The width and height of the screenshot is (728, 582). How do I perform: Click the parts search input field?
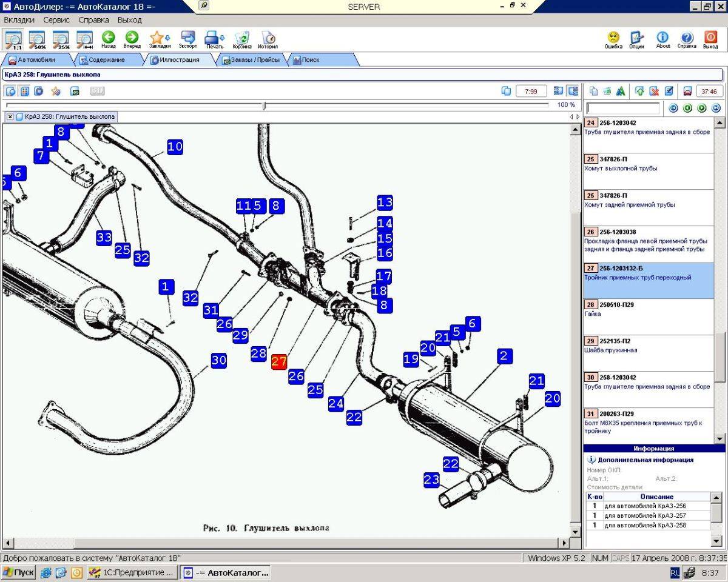[623, 109]
